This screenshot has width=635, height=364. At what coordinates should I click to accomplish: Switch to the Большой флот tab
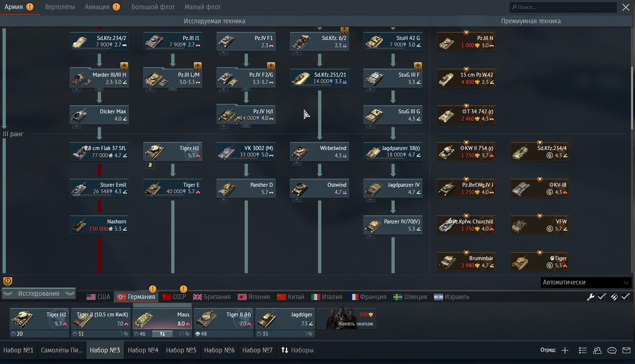click(153, 7)
